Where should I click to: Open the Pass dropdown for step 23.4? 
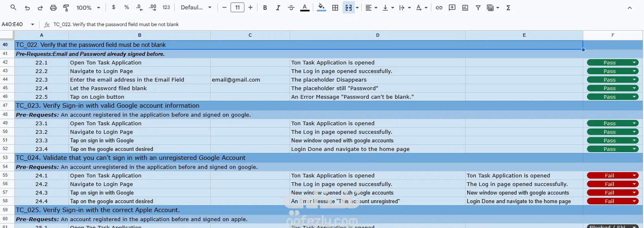(x=613, y=149)
